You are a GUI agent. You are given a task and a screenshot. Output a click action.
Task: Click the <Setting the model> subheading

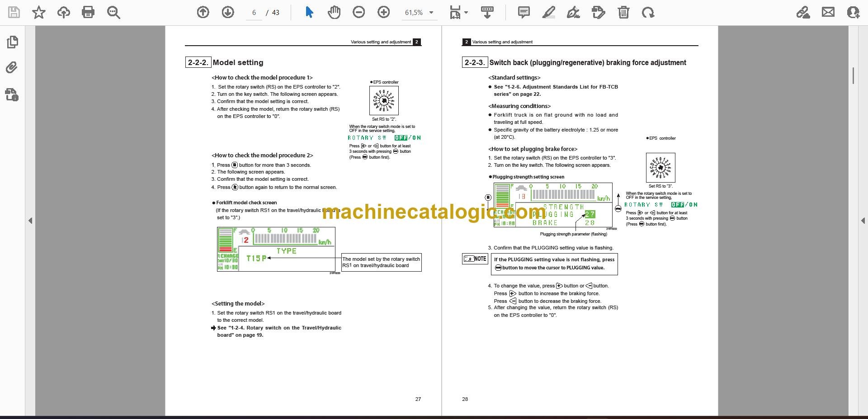(238, 304)
